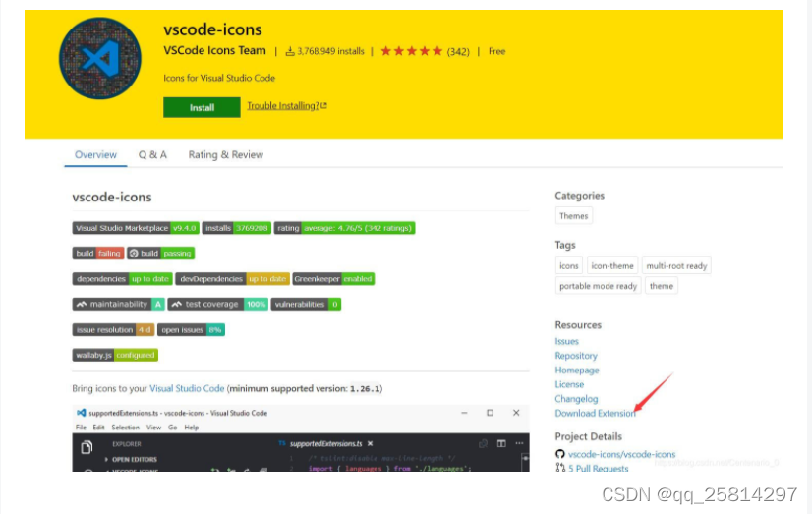Click the maintainability A badge

coord(119,304)
